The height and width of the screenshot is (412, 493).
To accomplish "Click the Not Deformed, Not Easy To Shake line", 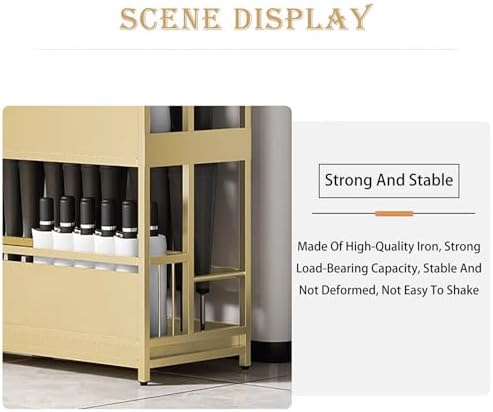I will coord(389,290).
